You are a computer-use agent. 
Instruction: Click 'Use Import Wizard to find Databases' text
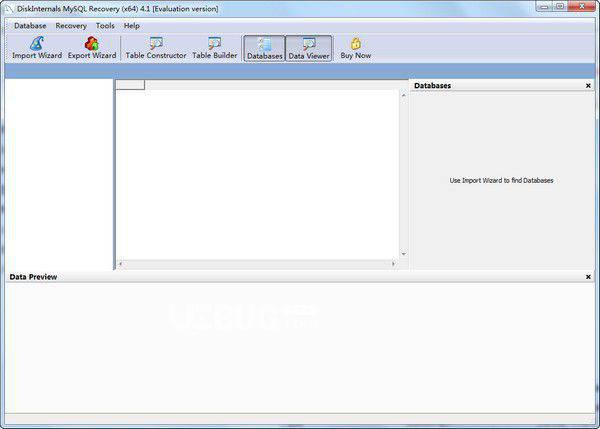pyautogui.click(x=501, y=180)
